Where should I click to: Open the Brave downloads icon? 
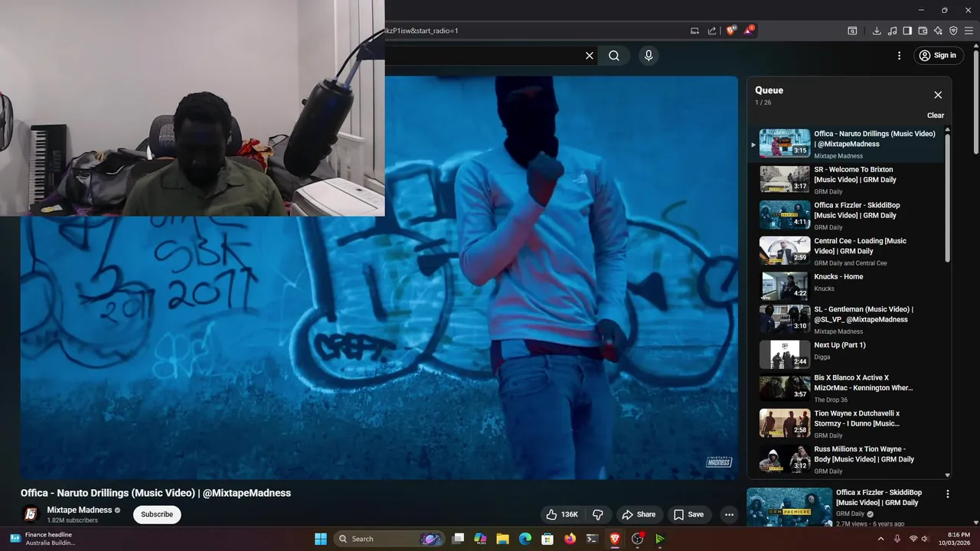tap(877, 31)
